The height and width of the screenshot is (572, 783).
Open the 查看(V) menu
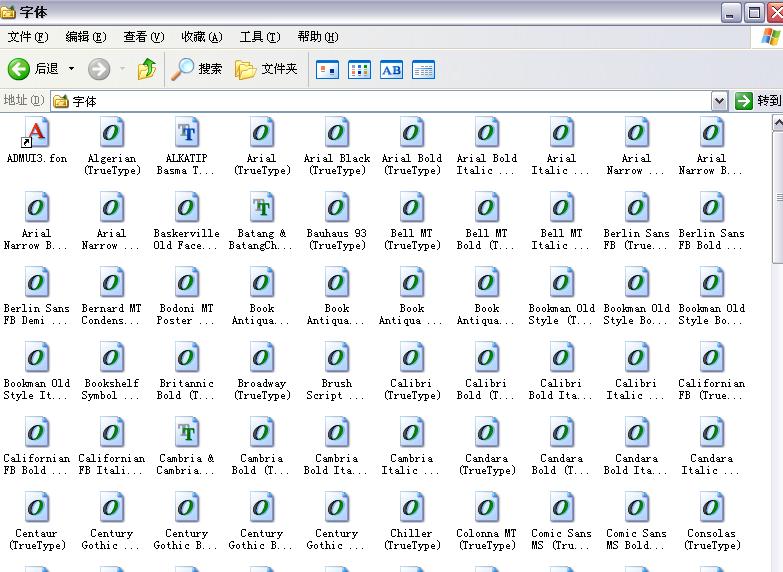(144, 37)
